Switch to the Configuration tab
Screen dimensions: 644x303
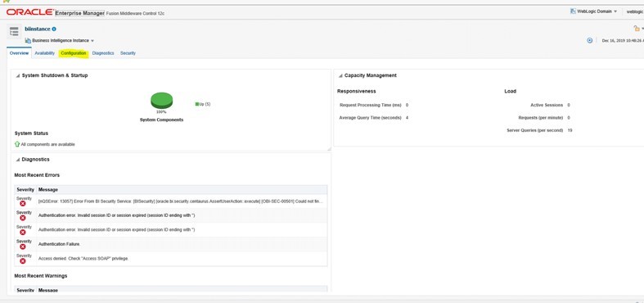(x=74, y=53)
